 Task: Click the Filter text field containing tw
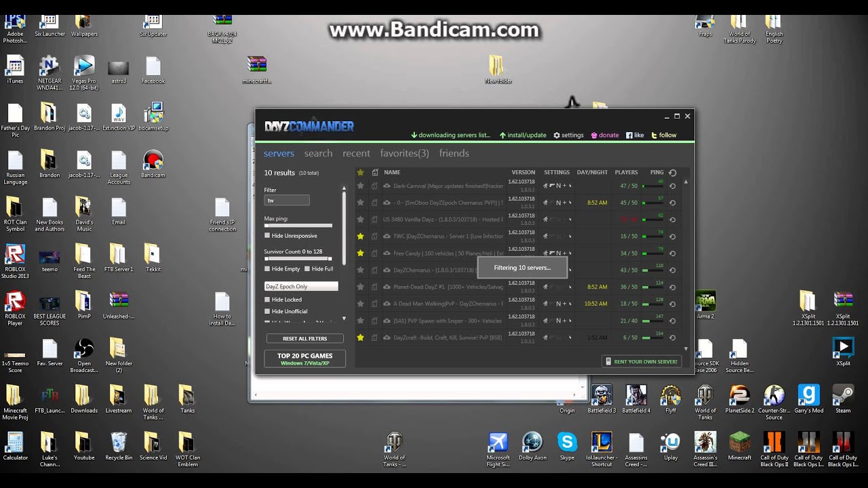tap(286, 200)
